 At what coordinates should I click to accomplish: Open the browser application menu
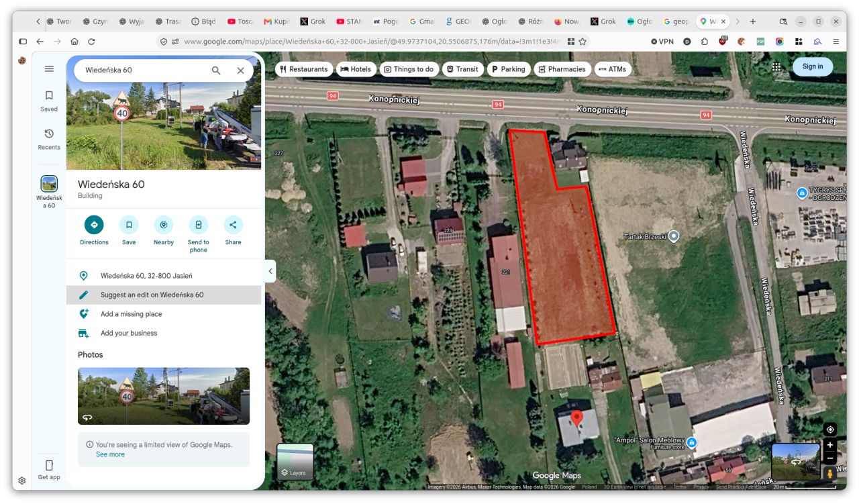coord(836,41)
